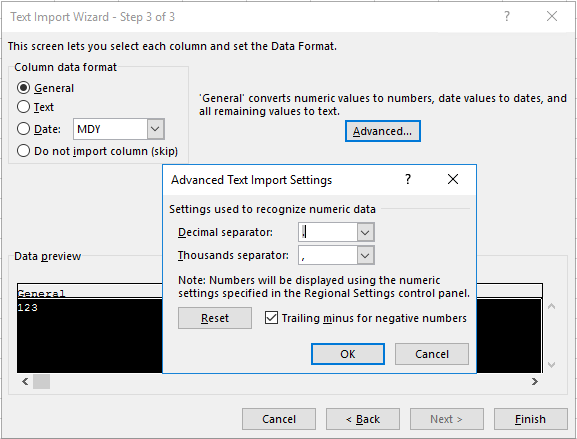Uncheck Trailing minus for negative numbers
This screenshot has width=577, height=439.
coord(271,318)
